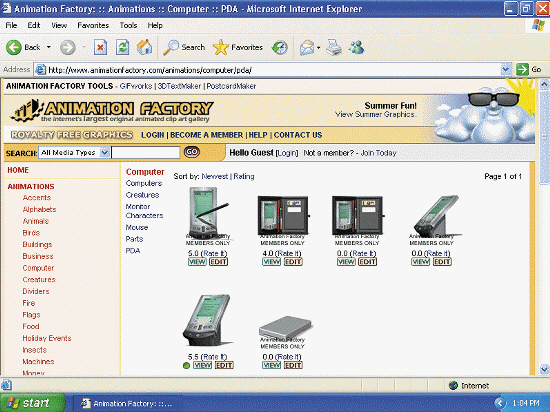Click the page icon in the Address bar

[x=41, y=69]
